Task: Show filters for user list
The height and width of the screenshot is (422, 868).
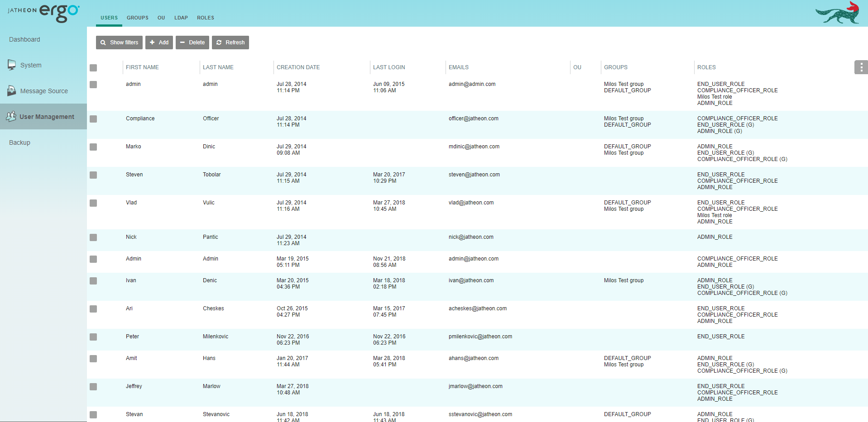Action: click(x=119, y=43)
